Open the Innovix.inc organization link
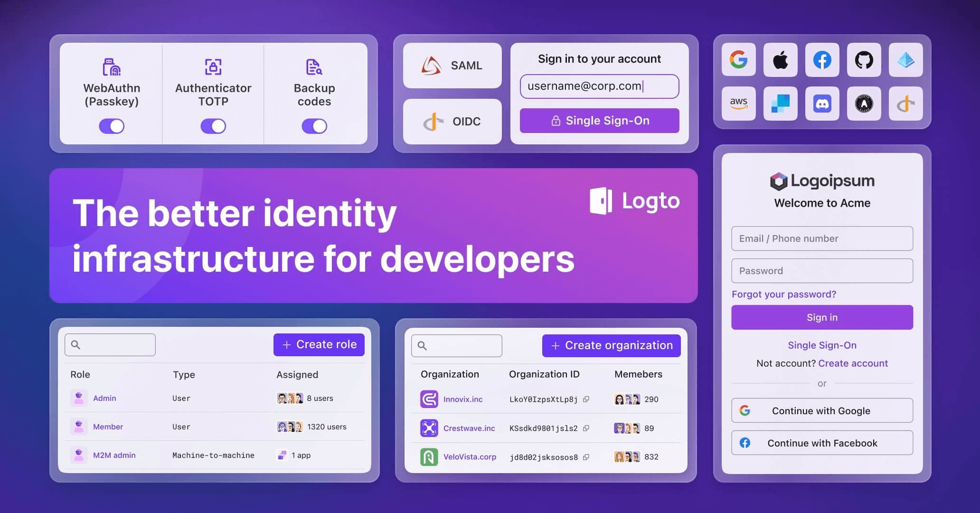The width and height of the screenshot is (980, 513). coord(463,399)
